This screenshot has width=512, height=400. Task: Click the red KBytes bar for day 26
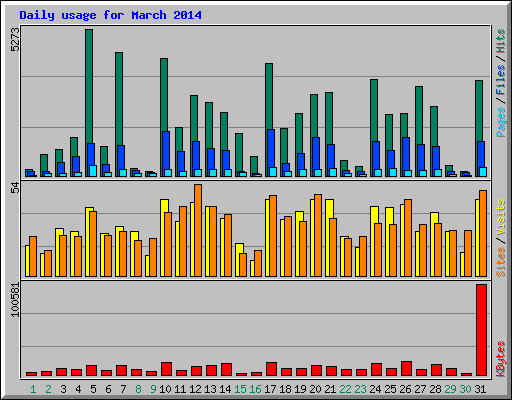(x=406, y=368)
